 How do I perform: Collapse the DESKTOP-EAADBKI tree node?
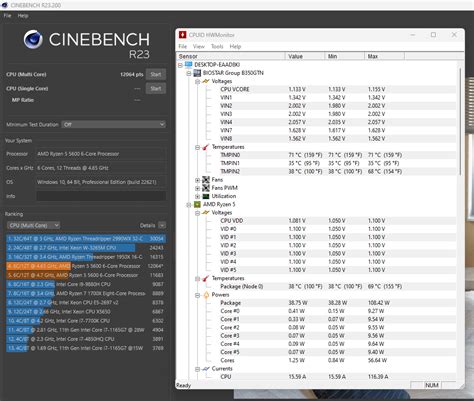click(x=180, y=65)
